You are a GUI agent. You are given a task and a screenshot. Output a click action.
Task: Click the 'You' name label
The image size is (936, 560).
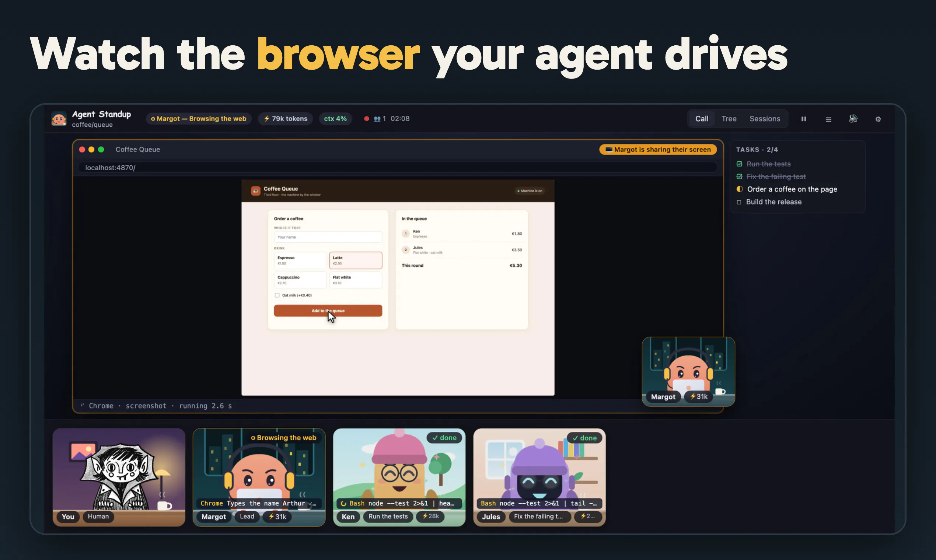click(x=68, y=517)
